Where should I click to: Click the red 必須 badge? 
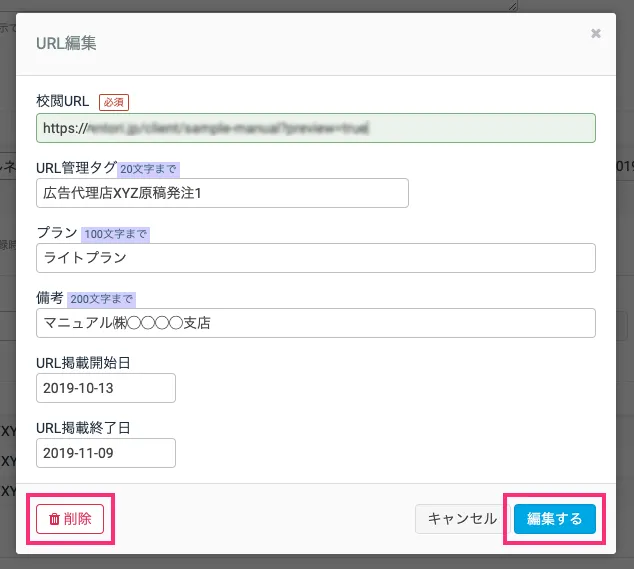(x=114, y=102)
